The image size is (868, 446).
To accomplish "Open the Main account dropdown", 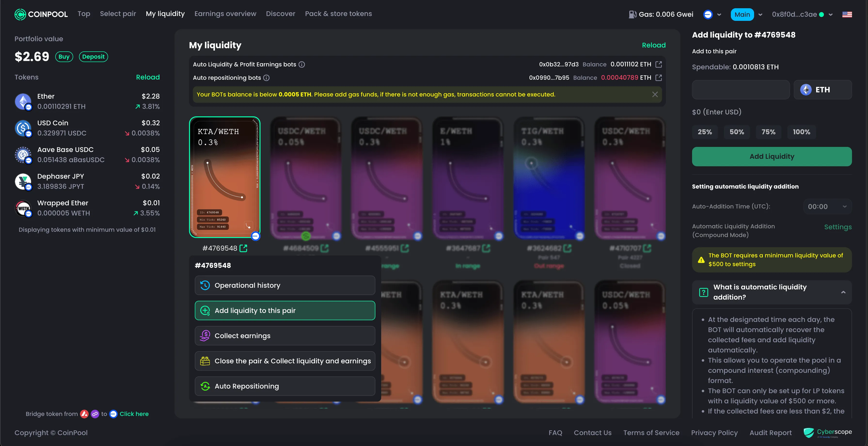I will coord(746,15).
